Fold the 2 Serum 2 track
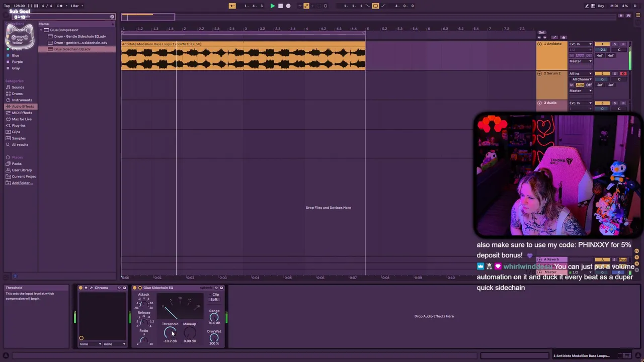Screen dimensions: 644x362 point(540,74)
